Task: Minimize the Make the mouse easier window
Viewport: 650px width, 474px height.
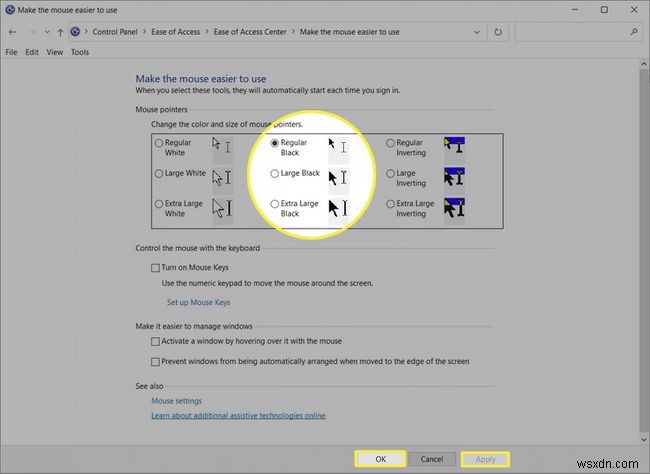Action: point(575,10)
